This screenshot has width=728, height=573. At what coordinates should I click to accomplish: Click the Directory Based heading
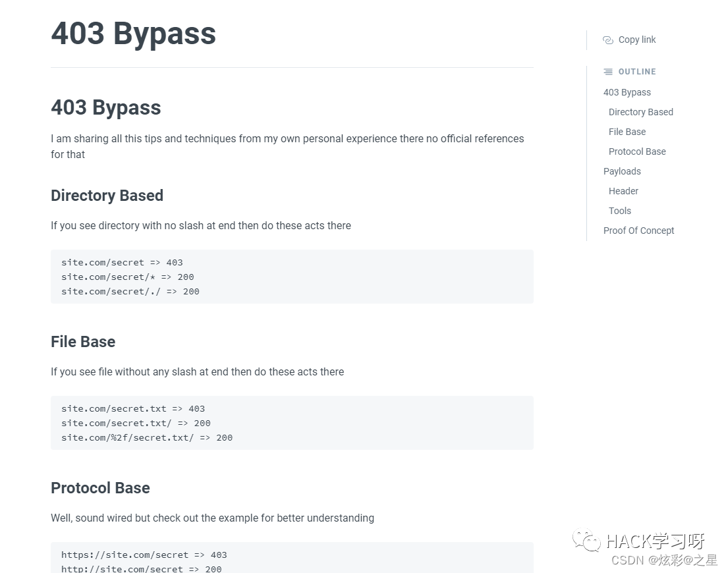[107, 196]
